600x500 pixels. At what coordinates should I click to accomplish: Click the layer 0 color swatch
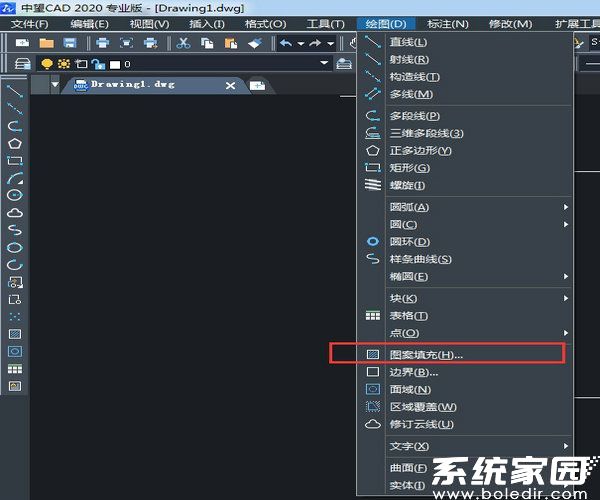tap(115, 65)
